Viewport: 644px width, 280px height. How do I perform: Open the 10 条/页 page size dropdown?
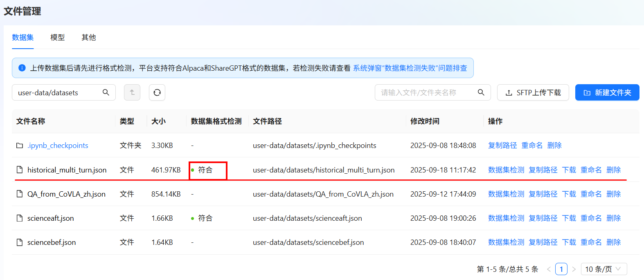pyautogui.click(x=603, y=269)
